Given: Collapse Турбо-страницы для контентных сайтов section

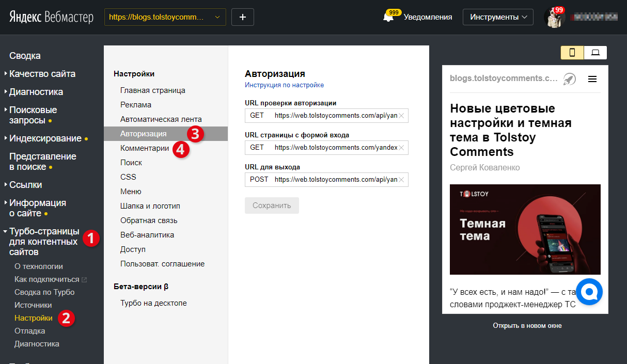Looking at the screenshot, I should (x=44, y=242).
